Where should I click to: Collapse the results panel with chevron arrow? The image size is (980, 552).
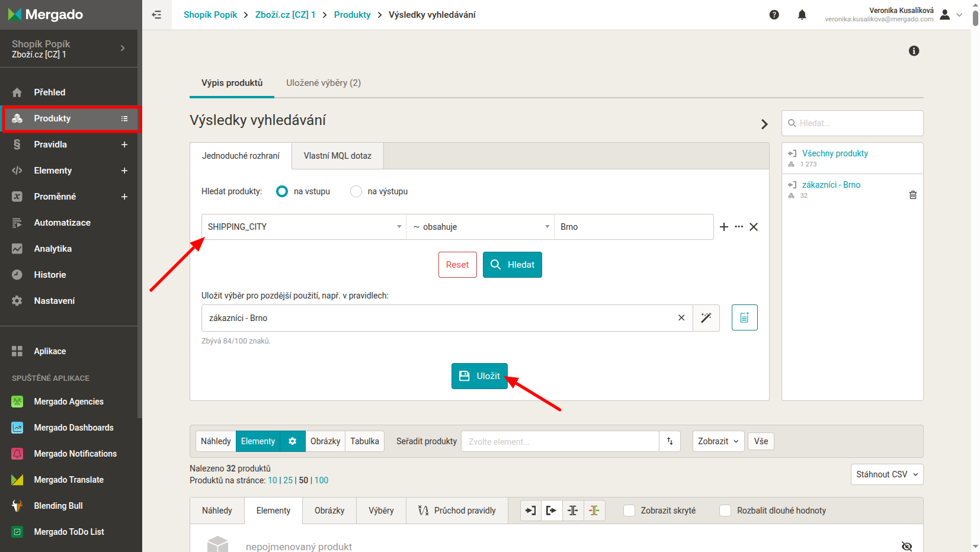764,124
